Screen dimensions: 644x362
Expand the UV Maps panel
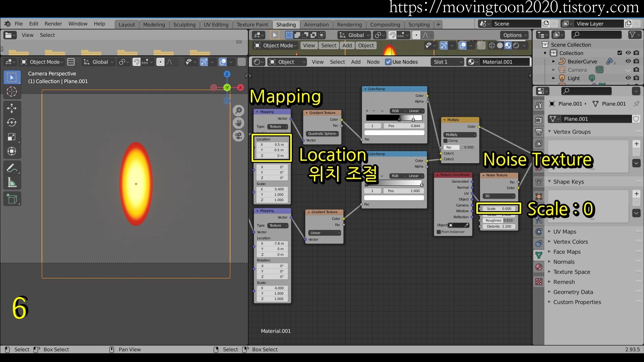[x=549, y=232]
